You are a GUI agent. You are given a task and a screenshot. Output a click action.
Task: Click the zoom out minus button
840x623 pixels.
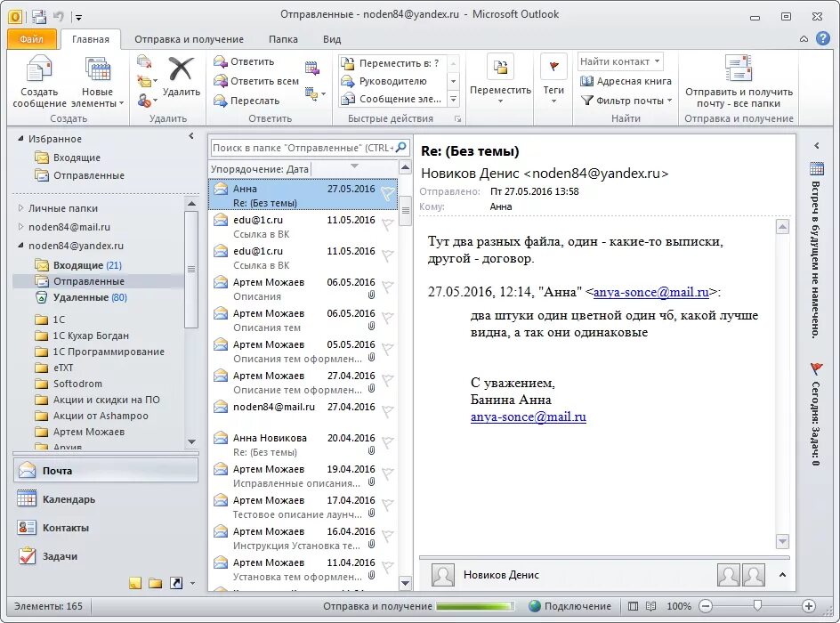click(x=706, y=606)
